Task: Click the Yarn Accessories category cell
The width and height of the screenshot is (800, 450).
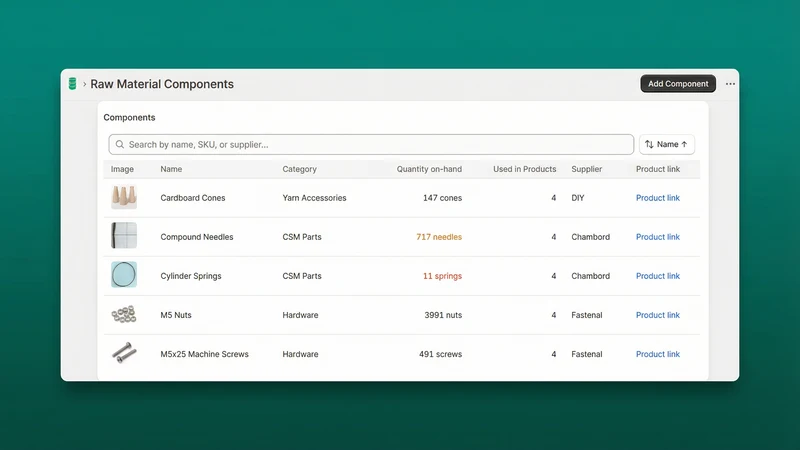Action: (314, 198)
